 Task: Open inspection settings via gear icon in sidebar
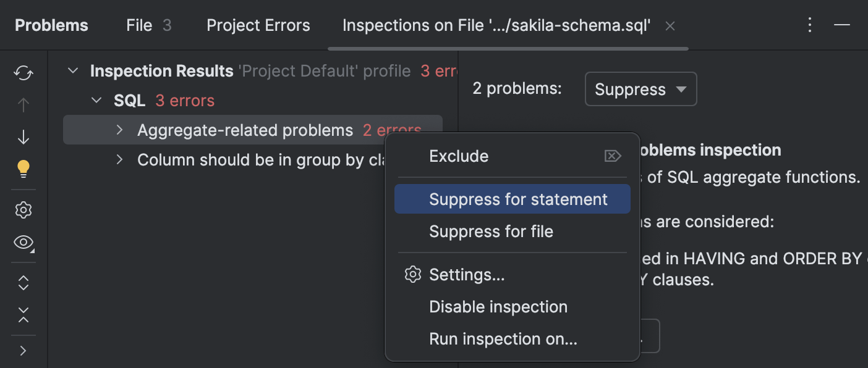tap(23, 209)
